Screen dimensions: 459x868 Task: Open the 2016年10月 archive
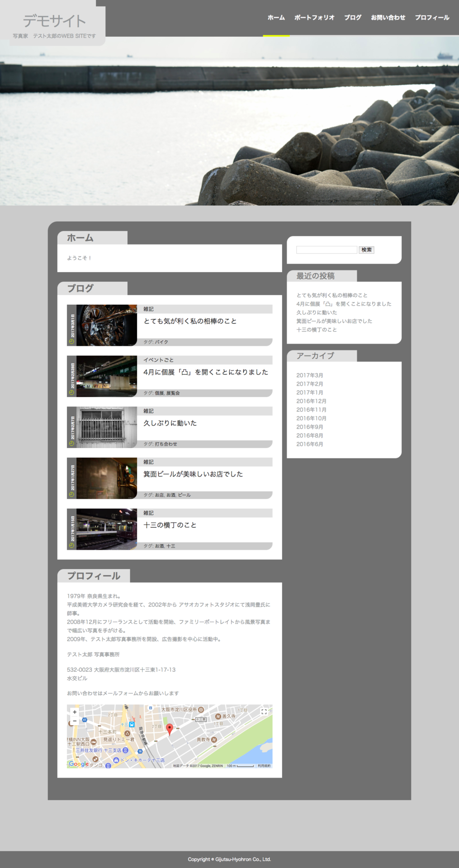click(311, 418)
